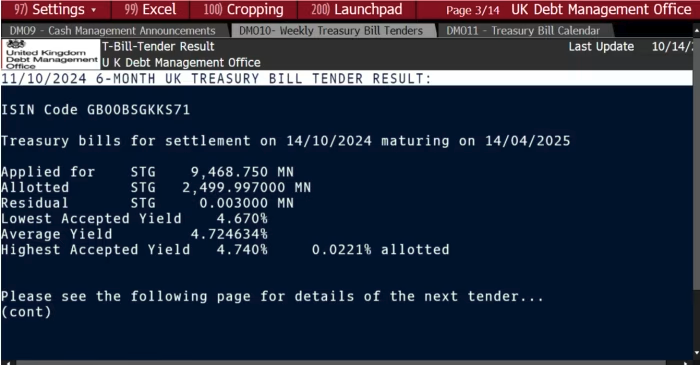
Task: Click the 0.0221% allotted text
Action: coord(380,250)
